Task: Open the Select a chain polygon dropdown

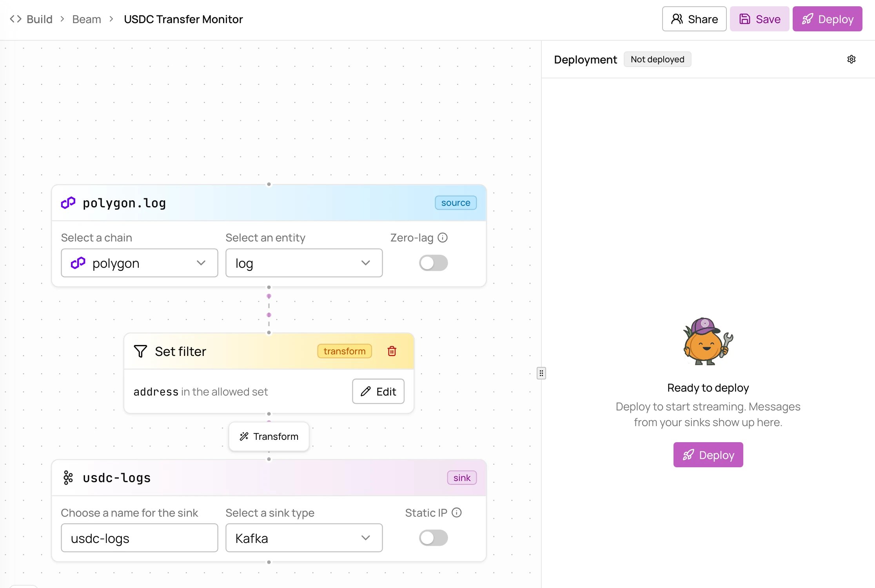Action: click(140, 263)
